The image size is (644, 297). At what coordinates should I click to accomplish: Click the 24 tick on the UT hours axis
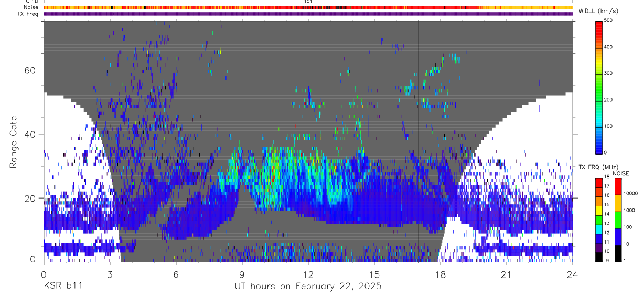[x=573, y=274]
